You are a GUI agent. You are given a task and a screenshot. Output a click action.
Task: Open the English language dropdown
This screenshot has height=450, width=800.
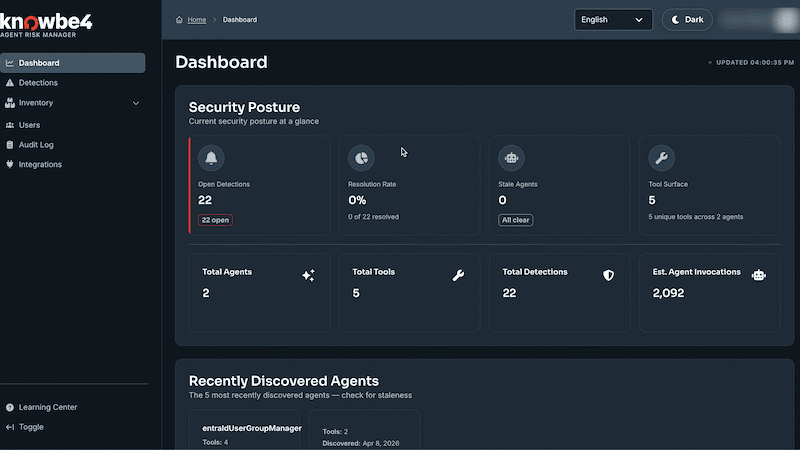click(613, 20)
